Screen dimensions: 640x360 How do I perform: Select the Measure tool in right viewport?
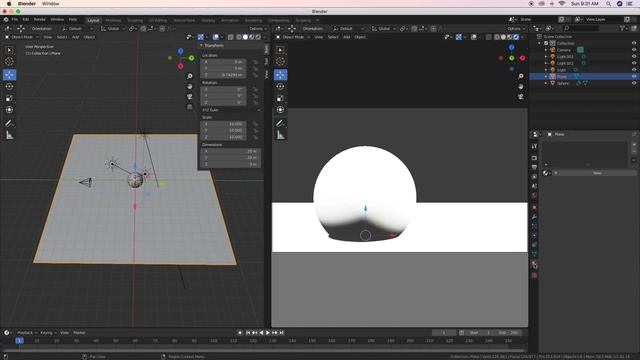pyautogui.click(x=280, y=135)
